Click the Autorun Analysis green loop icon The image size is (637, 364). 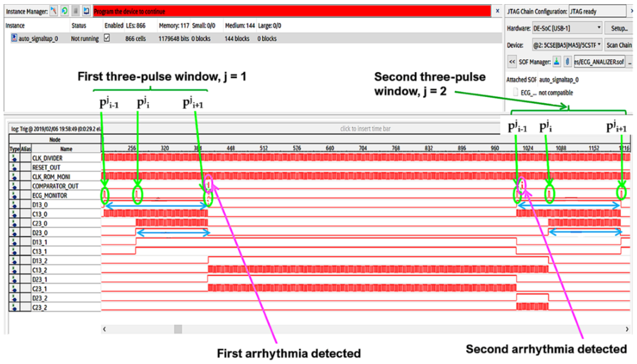pyautogui.click(x=65, y=11)
